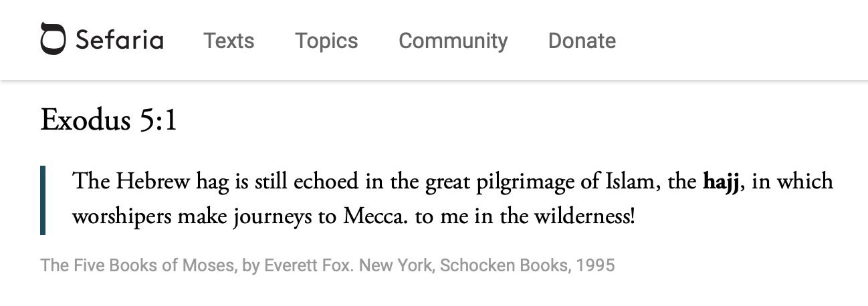The height and width of the screenshot is (306, 868).
Task: Click the year 1995 in the citation
Action: pos(595,265)
